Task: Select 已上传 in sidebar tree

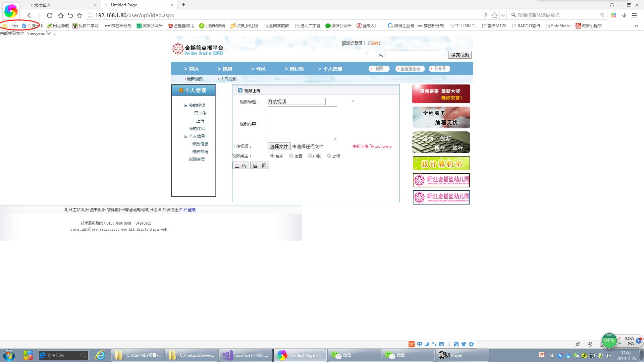Action: [200, 113]
